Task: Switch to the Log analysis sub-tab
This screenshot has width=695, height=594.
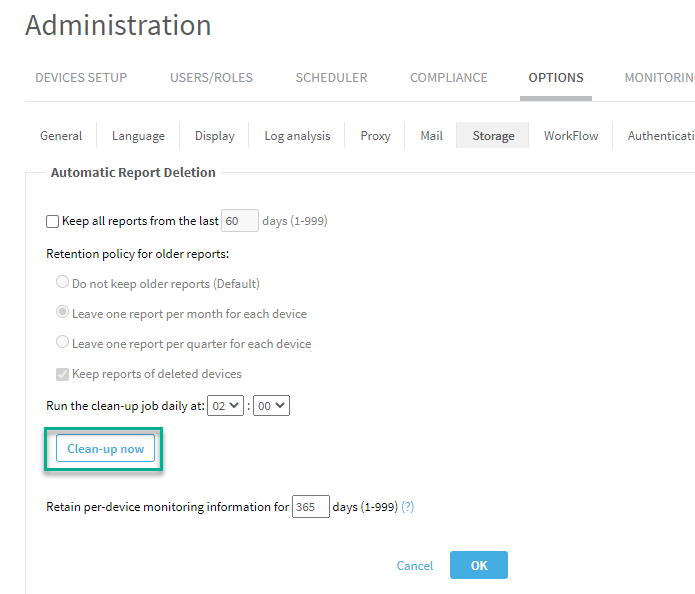Action: (x=297, y=136)
